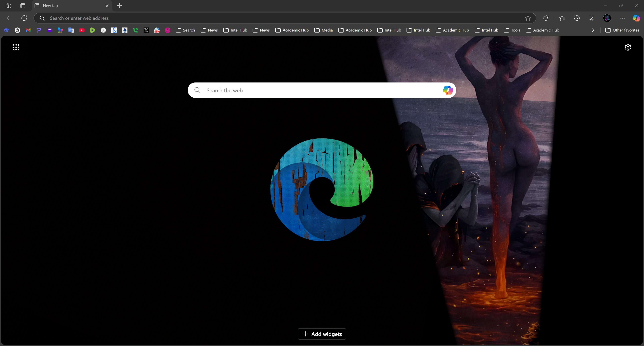Open the white circle compass bookmark icon
This screenshot has width=644, height=346.
[x=103, y=30]
